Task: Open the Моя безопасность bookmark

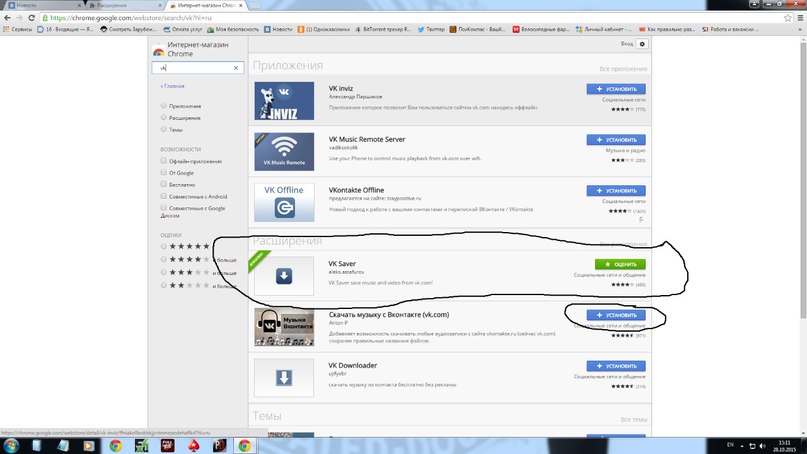Action: [x=233, y=29]
